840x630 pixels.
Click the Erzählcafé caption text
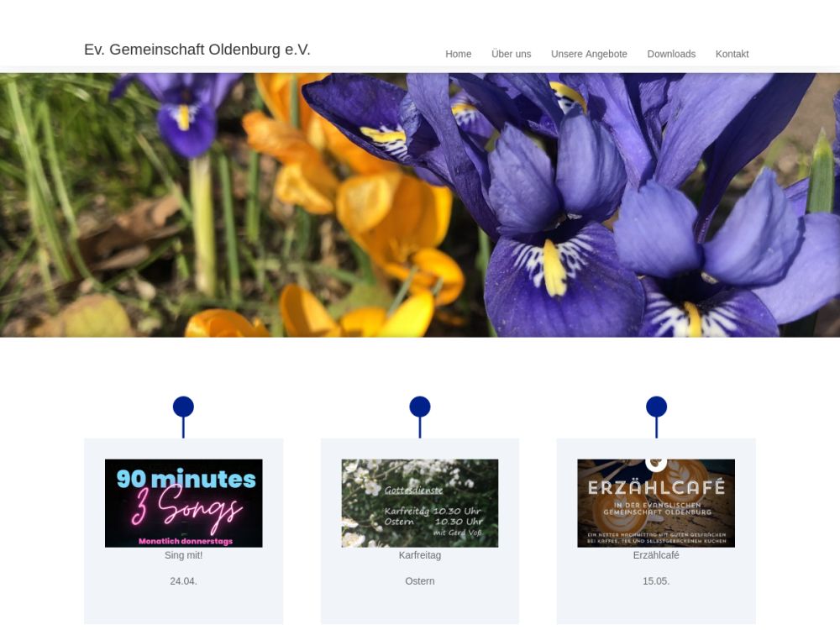click(656, 555)
